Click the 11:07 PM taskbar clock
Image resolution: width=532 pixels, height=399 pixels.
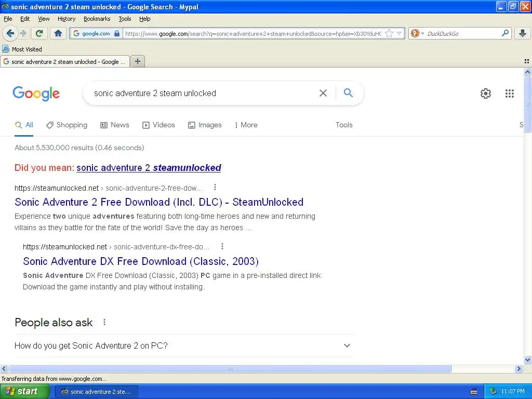point(512,392)
